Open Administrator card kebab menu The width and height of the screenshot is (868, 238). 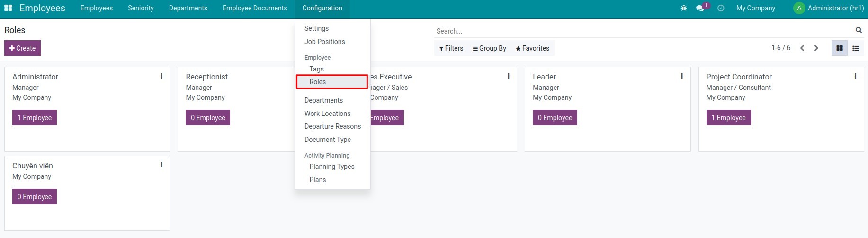tap(161, 76)
